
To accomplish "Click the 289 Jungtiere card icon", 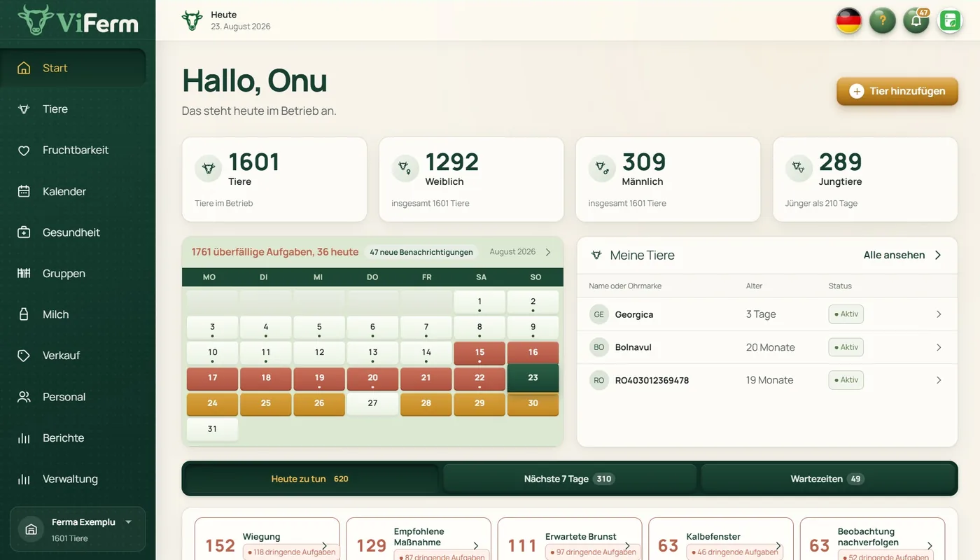I will pyautogui.click(x=799, y=168).
